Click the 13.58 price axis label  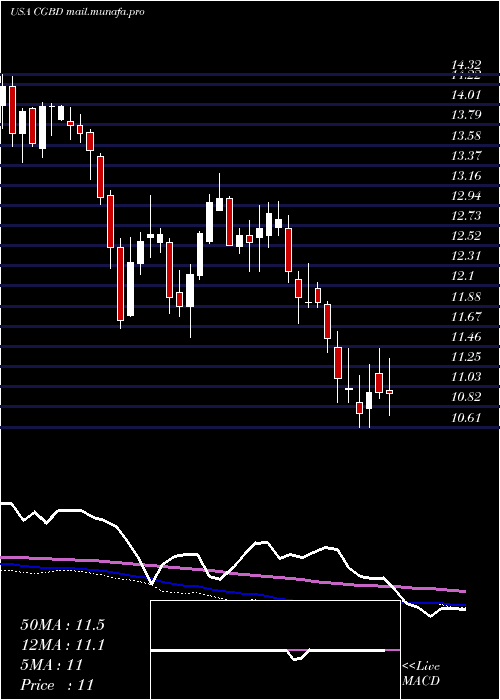[x=467, y=135]
